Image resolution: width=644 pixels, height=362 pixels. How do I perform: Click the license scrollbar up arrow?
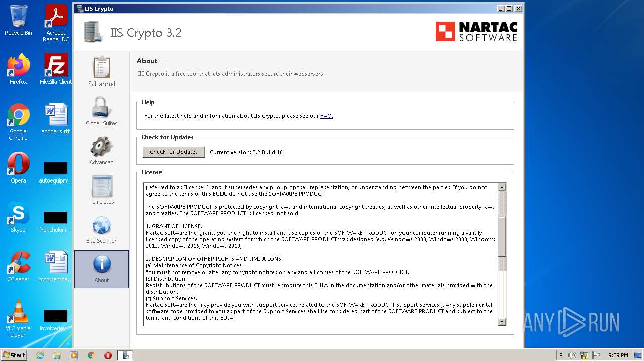(x=502, y=187)
